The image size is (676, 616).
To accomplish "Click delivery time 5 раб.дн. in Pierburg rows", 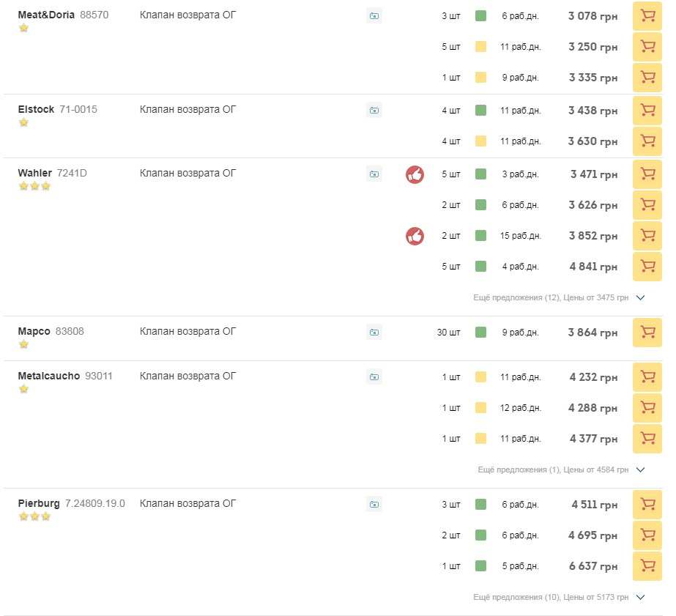I will tap(520, 566).
